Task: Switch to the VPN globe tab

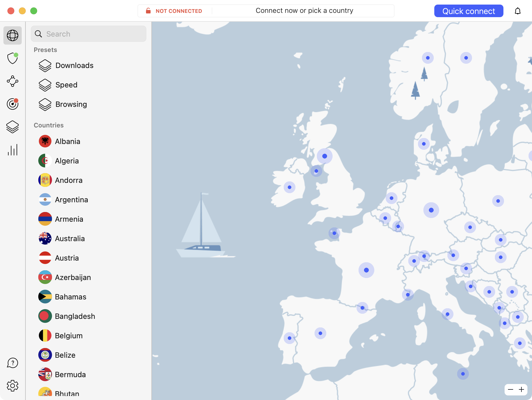Action: pos(13,35)
